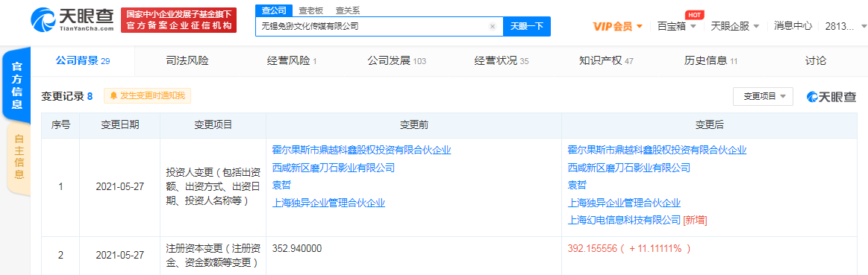The height and width of the screenshot is (275, 868).
Task: Open 霍尔果斯市鼎越科鑫 link in 变更前 column
Action: 362,150
